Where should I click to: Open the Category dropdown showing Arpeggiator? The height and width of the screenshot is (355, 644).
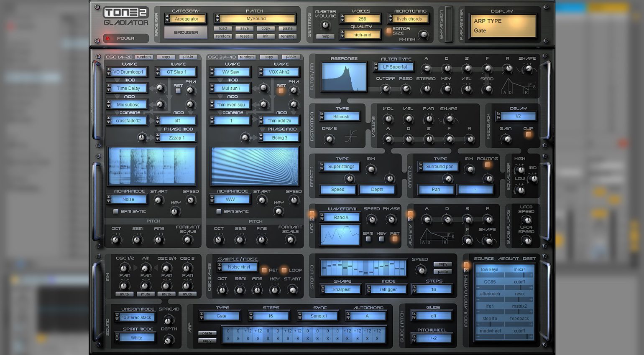[186, 19]
